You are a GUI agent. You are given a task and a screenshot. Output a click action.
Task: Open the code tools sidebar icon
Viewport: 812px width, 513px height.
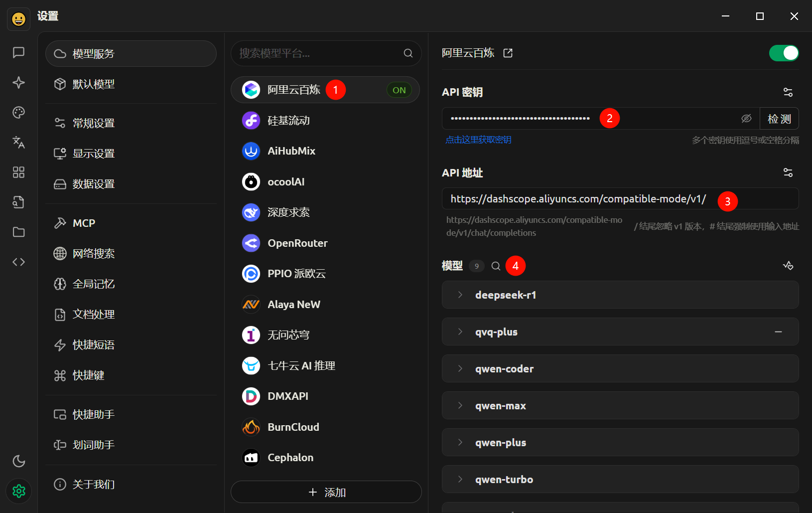[18, 262]
